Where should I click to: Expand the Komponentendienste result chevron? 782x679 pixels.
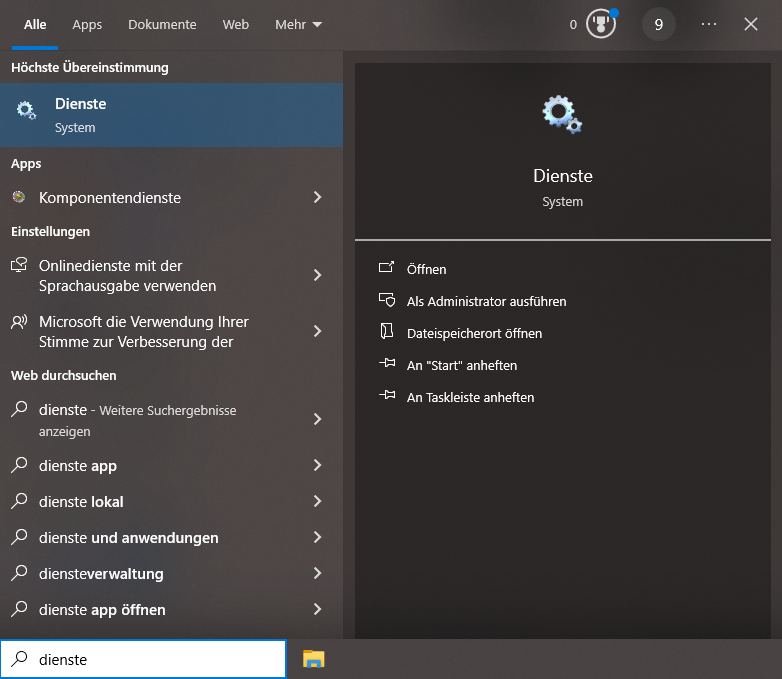[x=317, y=198]
